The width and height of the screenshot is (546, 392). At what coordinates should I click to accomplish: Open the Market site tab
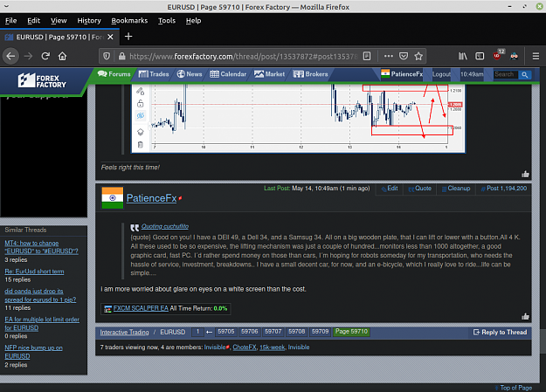click(270, 74)
